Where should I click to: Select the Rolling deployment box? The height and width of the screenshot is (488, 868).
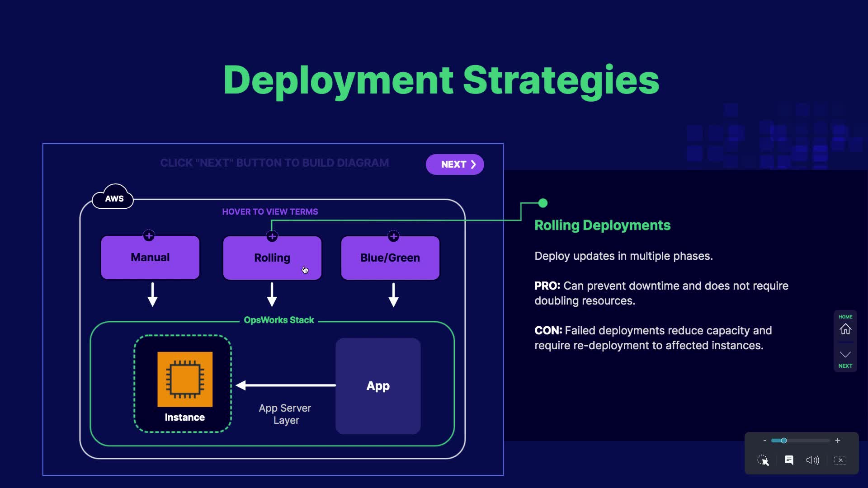tap(272, 258)
